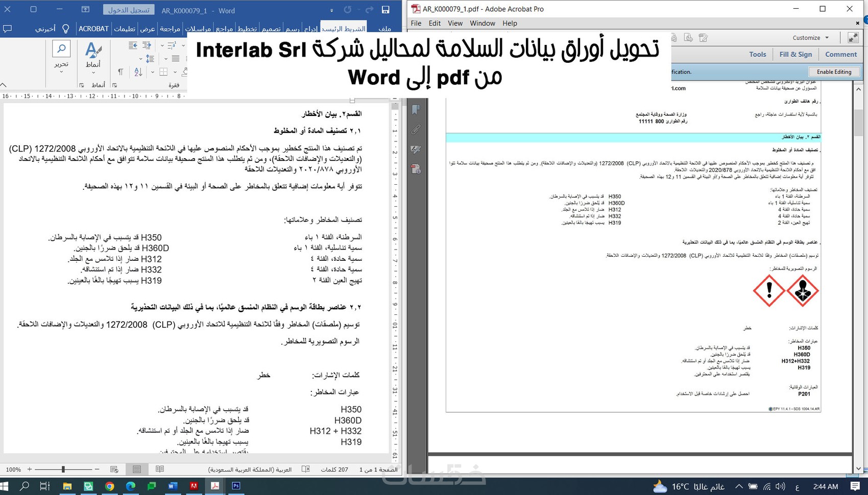The height and width of the screenshot is (495, 868).
Task: Switch to the مراجعة (Review) tab
Action: coord(170,29)
